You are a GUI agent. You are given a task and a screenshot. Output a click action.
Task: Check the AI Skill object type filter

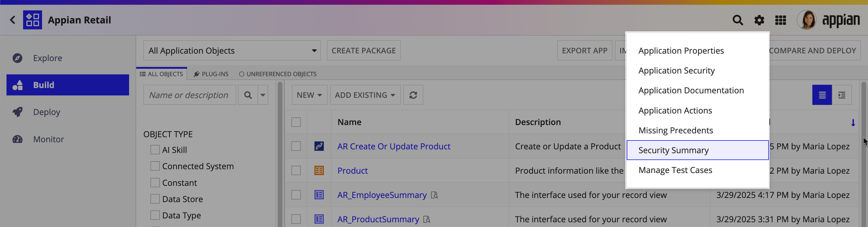(155, 150)
